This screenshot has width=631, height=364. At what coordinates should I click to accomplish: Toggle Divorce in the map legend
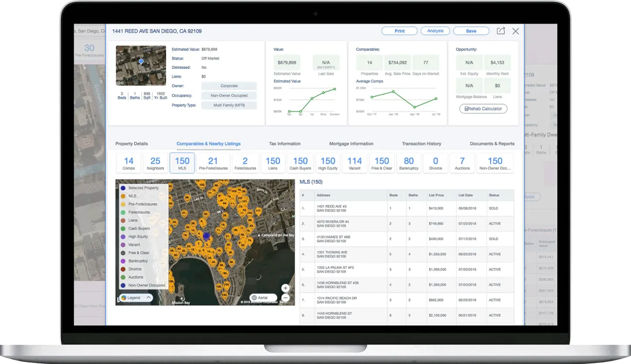pos(131,269)
